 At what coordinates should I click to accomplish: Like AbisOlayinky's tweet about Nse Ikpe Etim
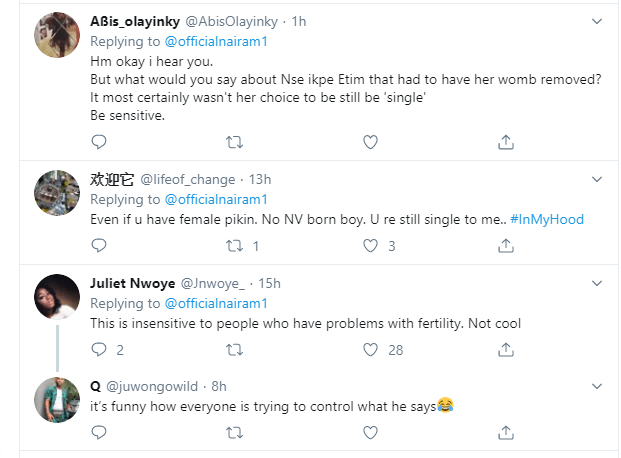point(370,141)
